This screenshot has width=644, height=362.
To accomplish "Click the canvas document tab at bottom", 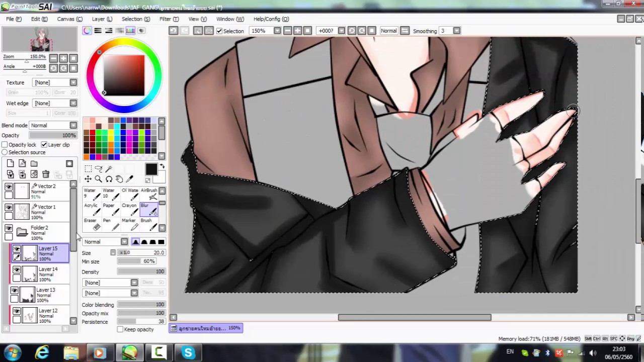I will pos(206,328).
